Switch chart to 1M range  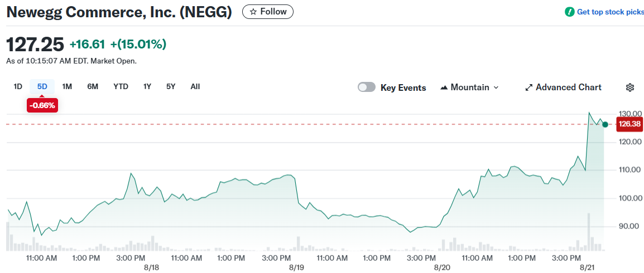[67, 87]
